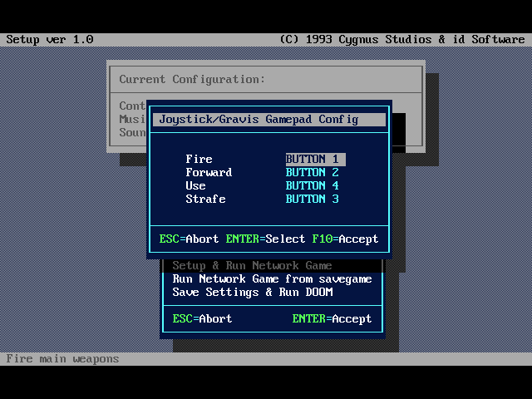Click the Strafe action label
532x399 pixels.
(x=205, y=199)
